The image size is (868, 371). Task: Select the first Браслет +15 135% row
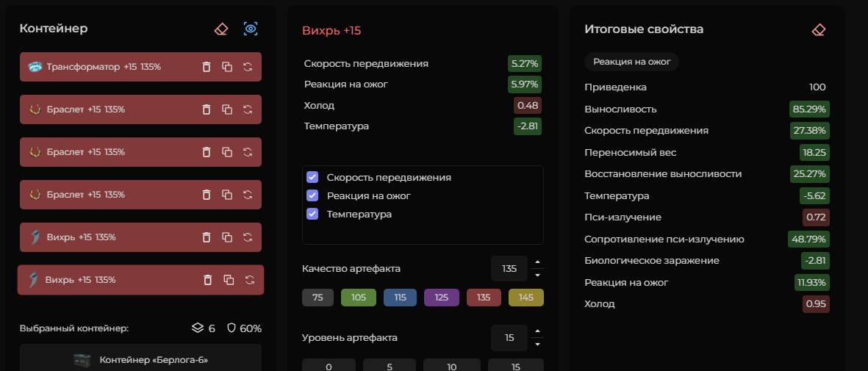coord(140,109)
